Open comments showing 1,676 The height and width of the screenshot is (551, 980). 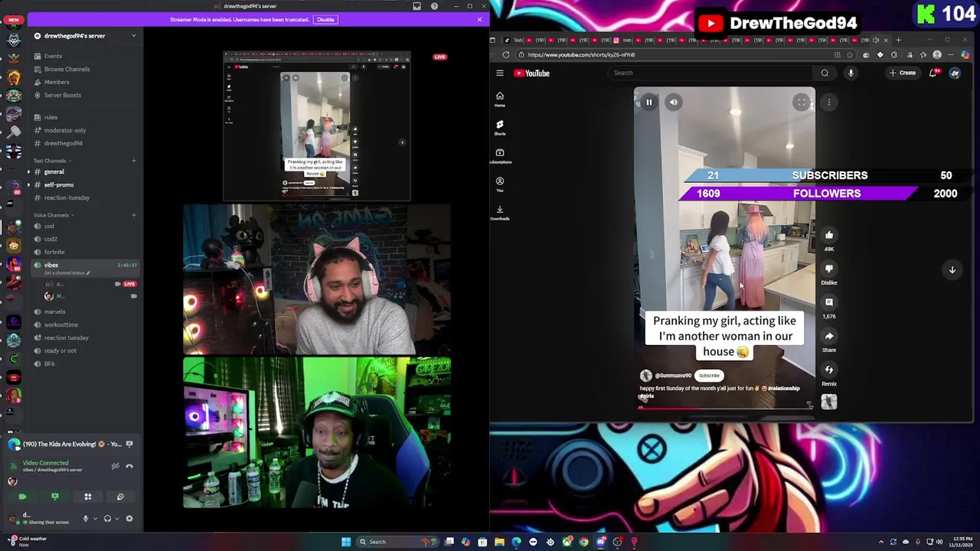click(x=829, y=302)
